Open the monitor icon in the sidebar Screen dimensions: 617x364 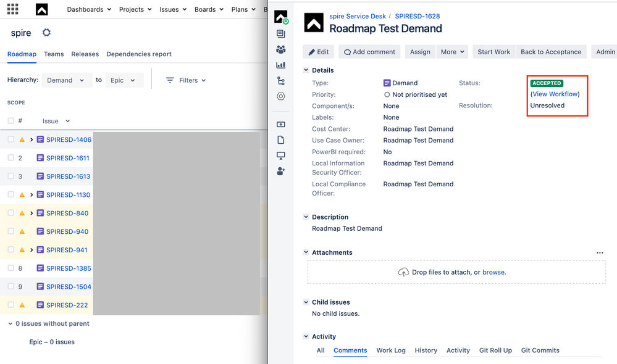[281, 155]
